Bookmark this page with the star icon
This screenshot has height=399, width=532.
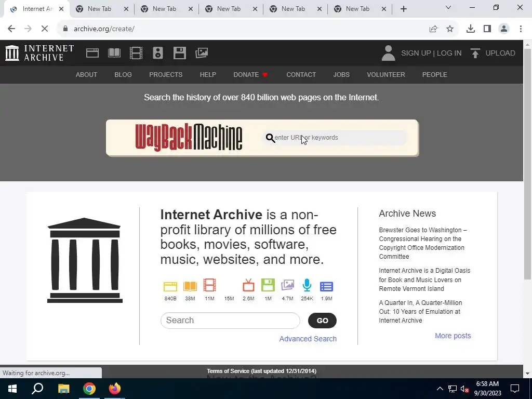coord(450,29)
